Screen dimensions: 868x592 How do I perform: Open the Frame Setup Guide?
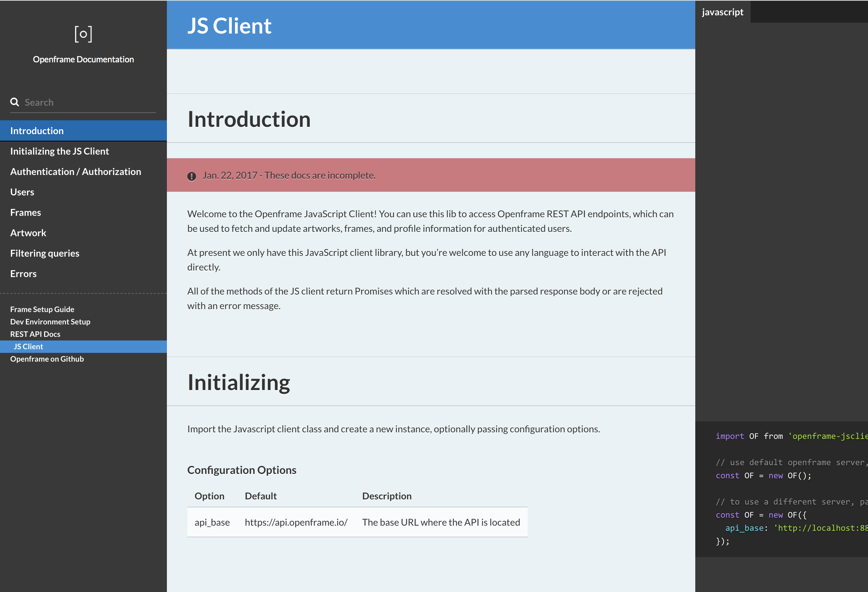click(x=42, y=309)
